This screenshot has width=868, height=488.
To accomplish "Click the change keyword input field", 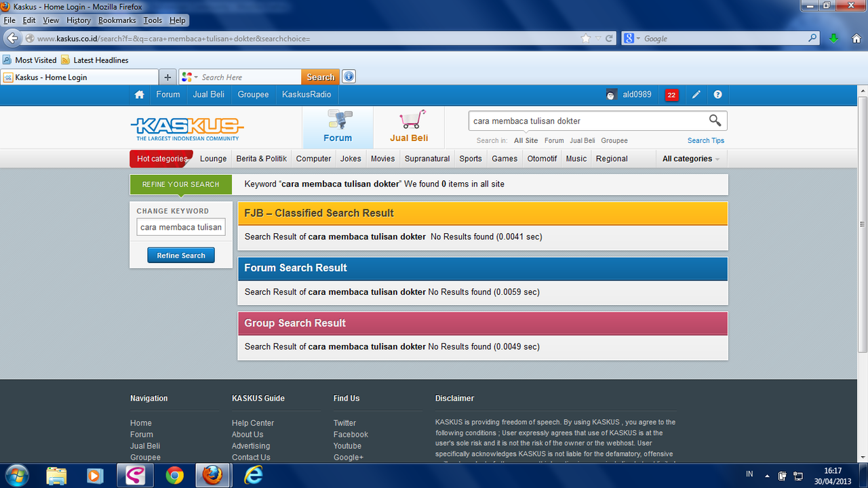I will click(181, 228).
